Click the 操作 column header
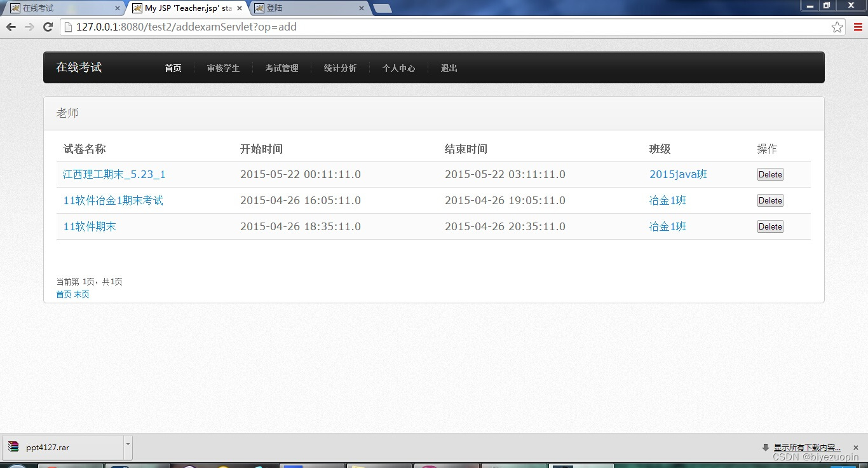Screen dimensions: 868x468 (x=767, y=149)
